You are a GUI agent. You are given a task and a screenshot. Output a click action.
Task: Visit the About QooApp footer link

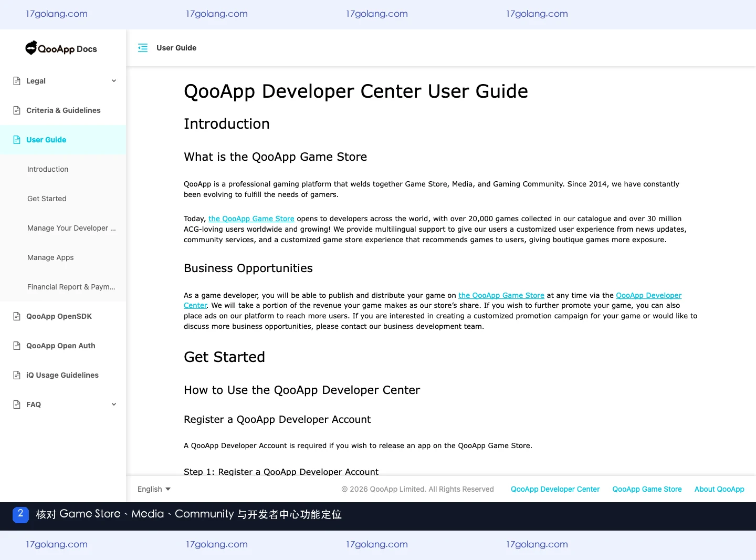coord(719,489)
